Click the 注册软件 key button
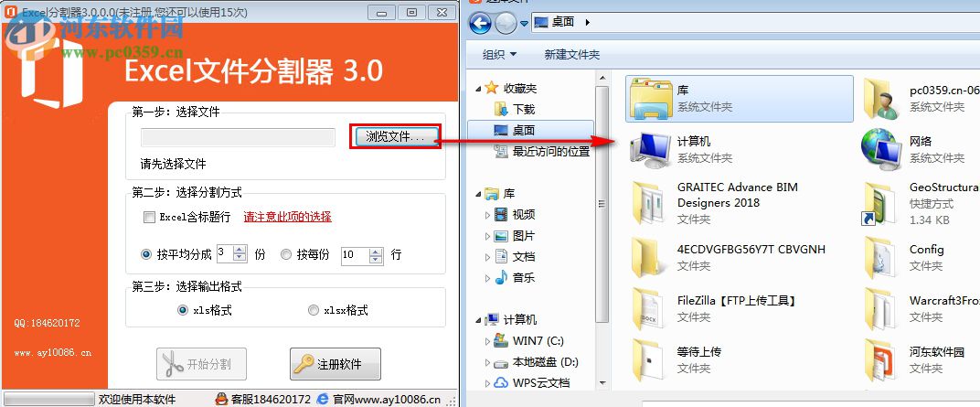The image size is (980, 407). 335,364
